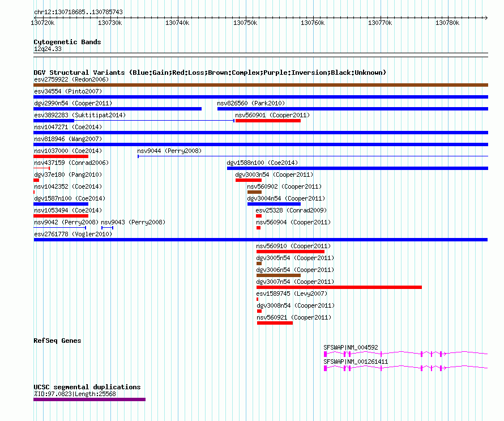Select the brown nsv560902 complex bar
Screen dimensions: 504x421
tap(254, 192)
